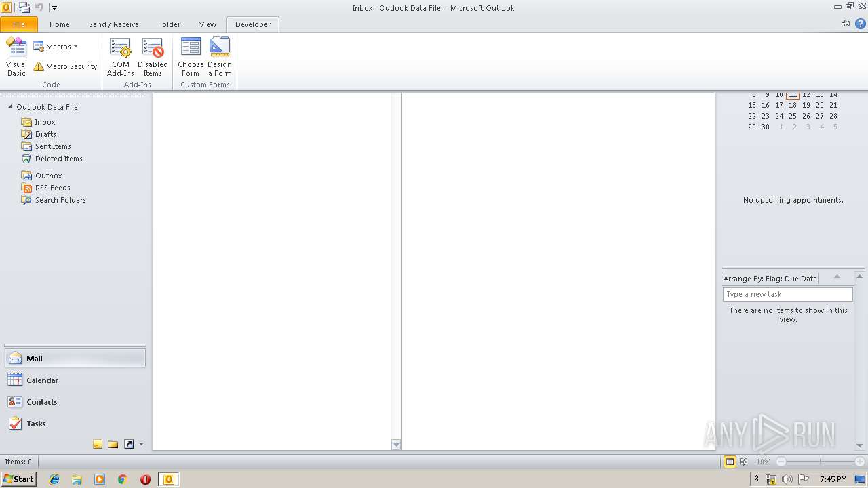
Task: Open the Visual Basic editor
Action: [16, 57]
